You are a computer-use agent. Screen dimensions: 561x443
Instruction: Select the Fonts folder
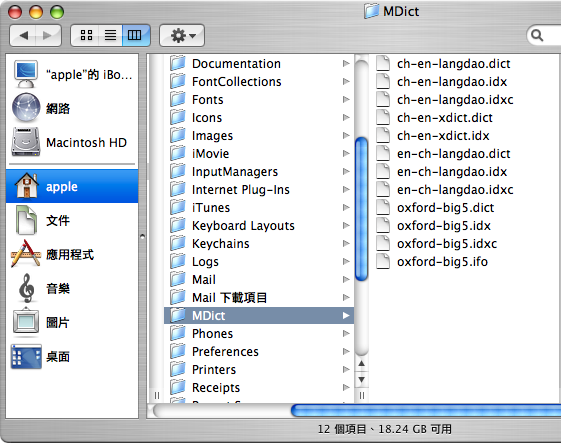coord(259,99)
